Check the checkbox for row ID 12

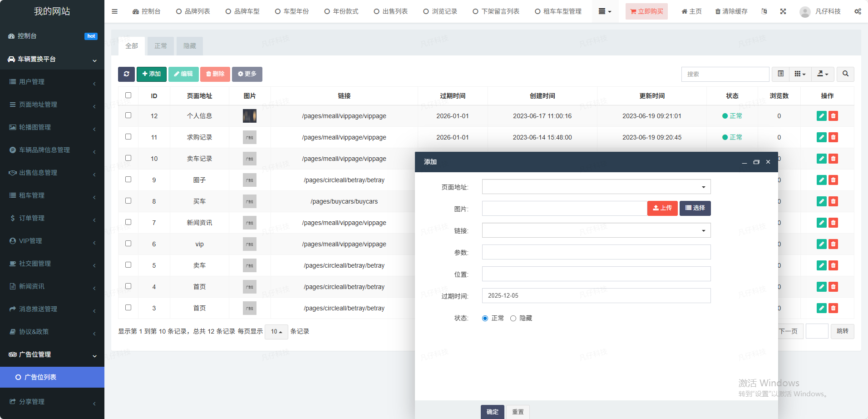coord(128,115)
